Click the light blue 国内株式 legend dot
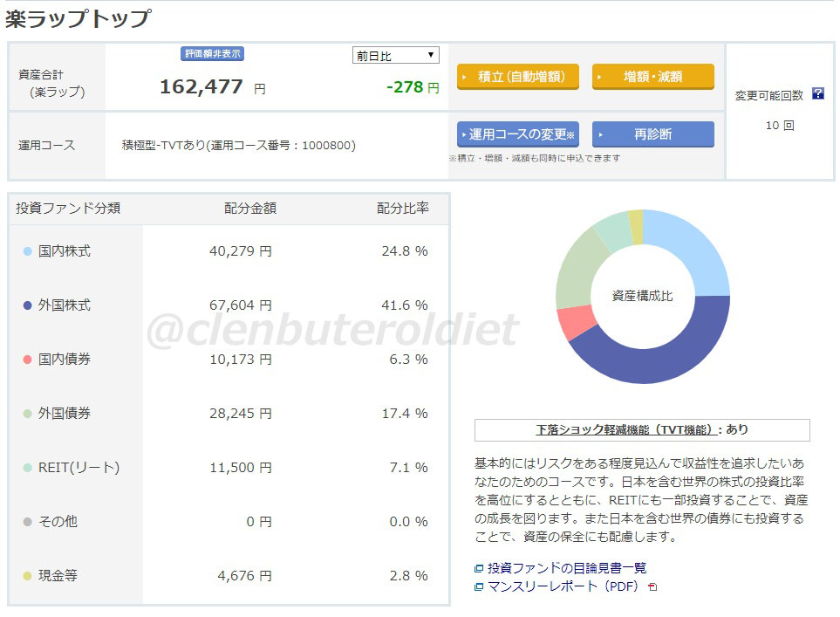The height and width of the screenshot is (617, 840). [x=27, y=251]
